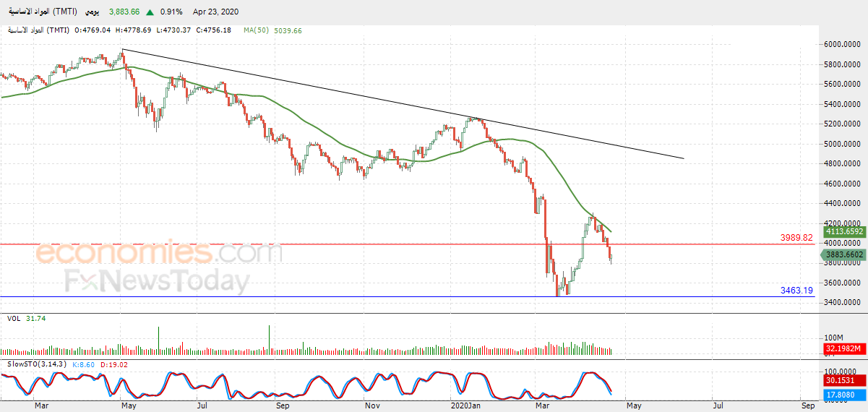This screenshot has width=868, height=412.
Task: Click the moving average value 5039.66
Action: (x=288, y=30)
